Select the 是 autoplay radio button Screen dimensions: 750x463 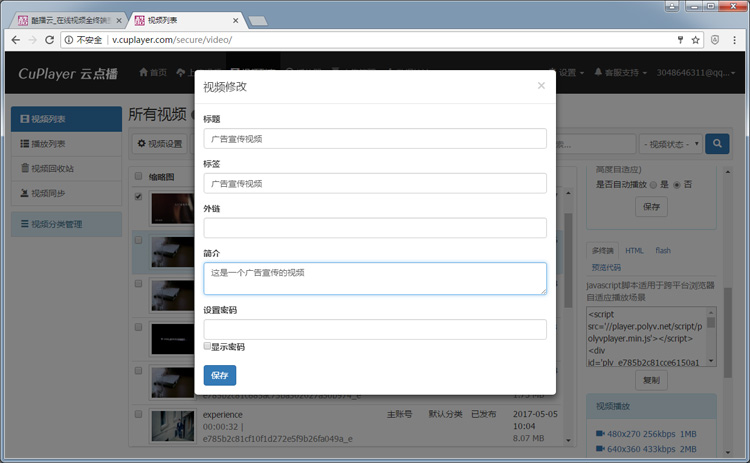coord(653,185)
